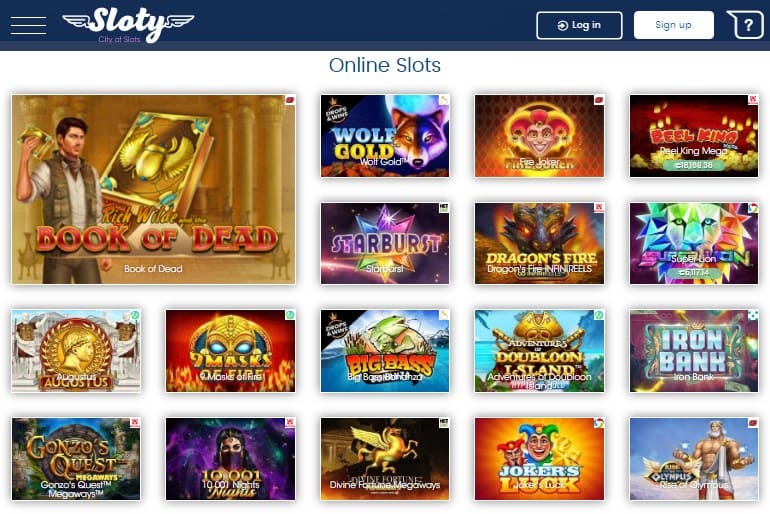Select the 9 Masks of Fire game

pos(230,351)
